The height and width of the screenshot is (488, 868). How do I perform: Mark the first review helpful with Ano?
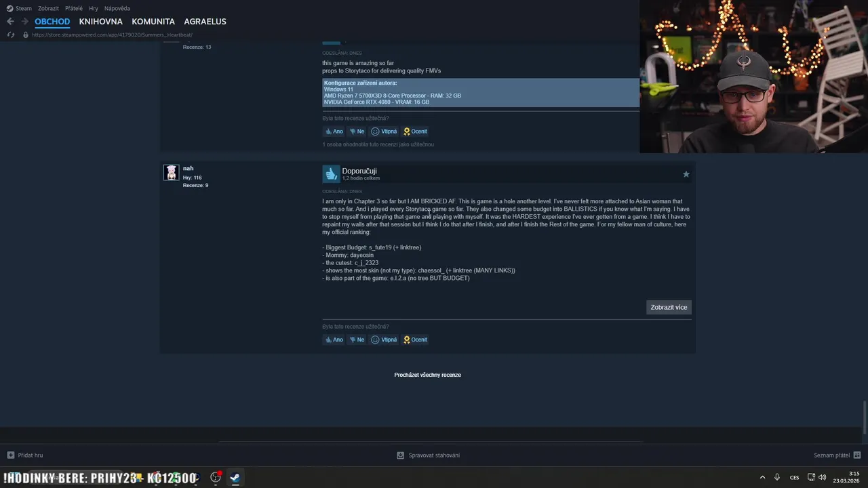tap(334, 131)
